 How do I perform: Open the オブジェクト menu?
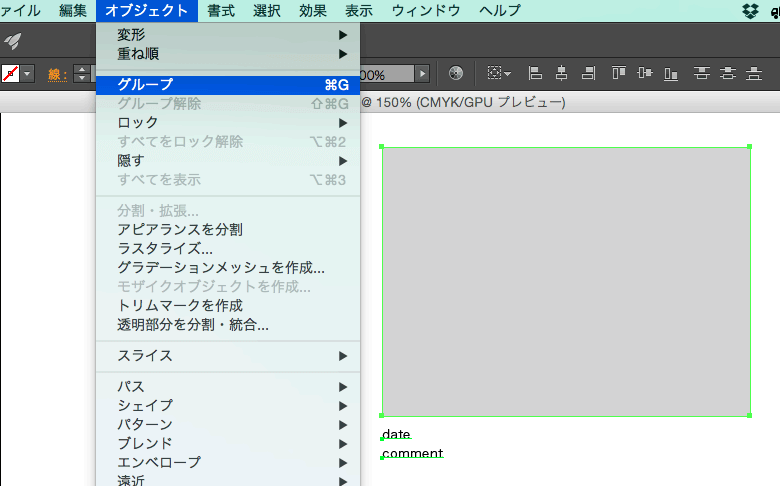point(147,10)
